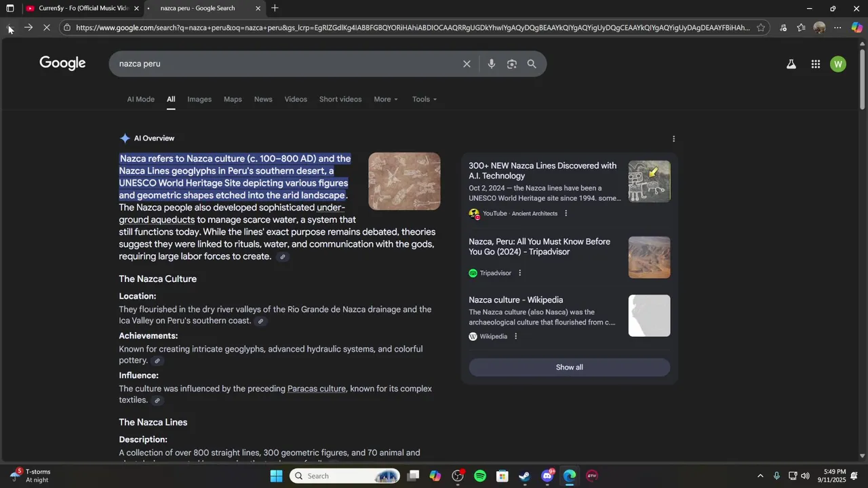The width and height of the screenshot is (868, 488).
Task: Open AI Overview more options menu
Action: click(673, 139)
